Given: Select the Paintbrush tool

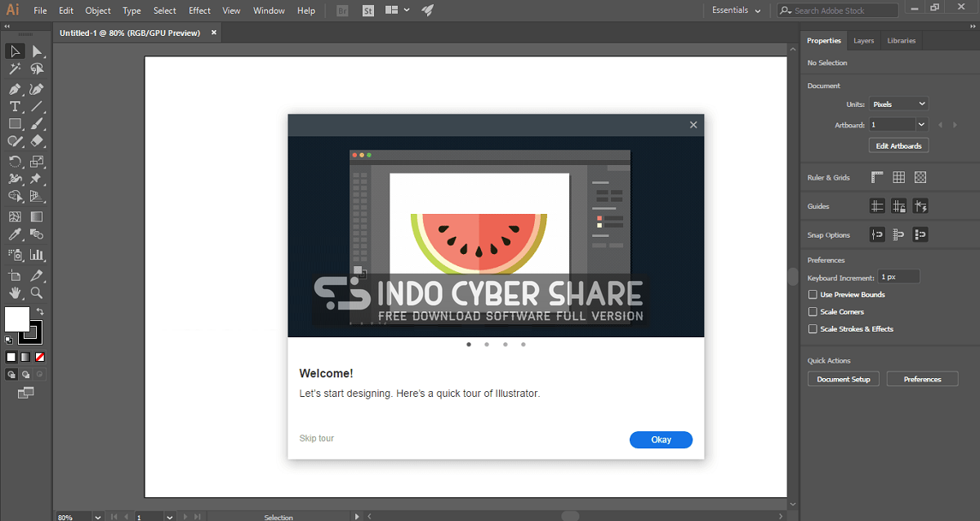Looking at the screenshot, I should (x=37, y=124).
